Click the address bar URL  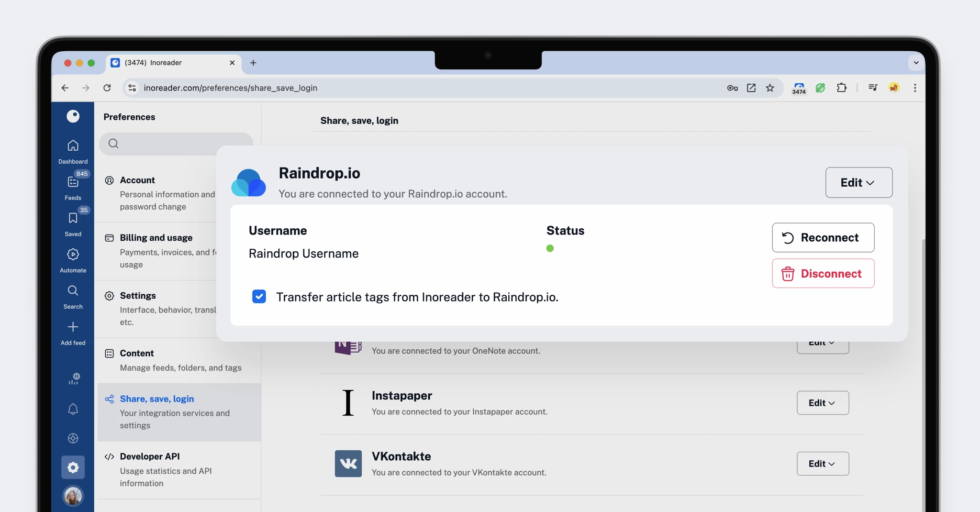[231, 88]
